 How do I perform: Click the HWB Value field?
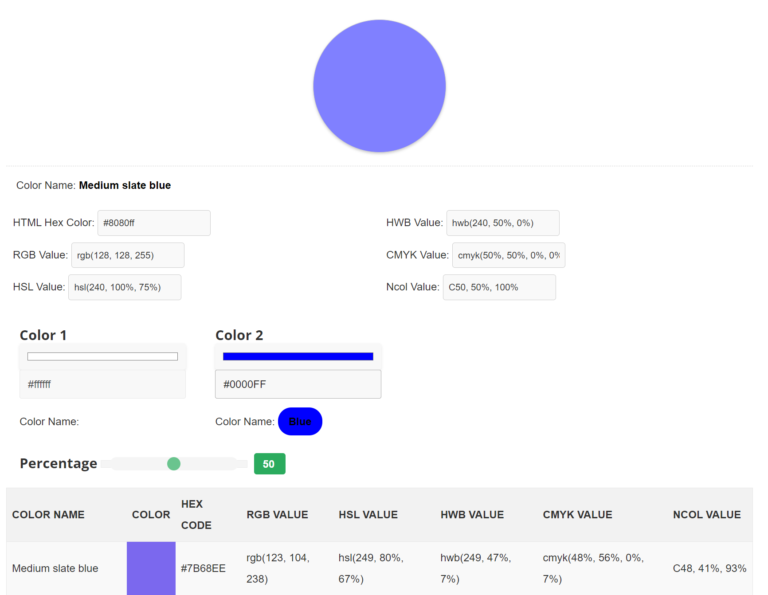click(502, 223)
